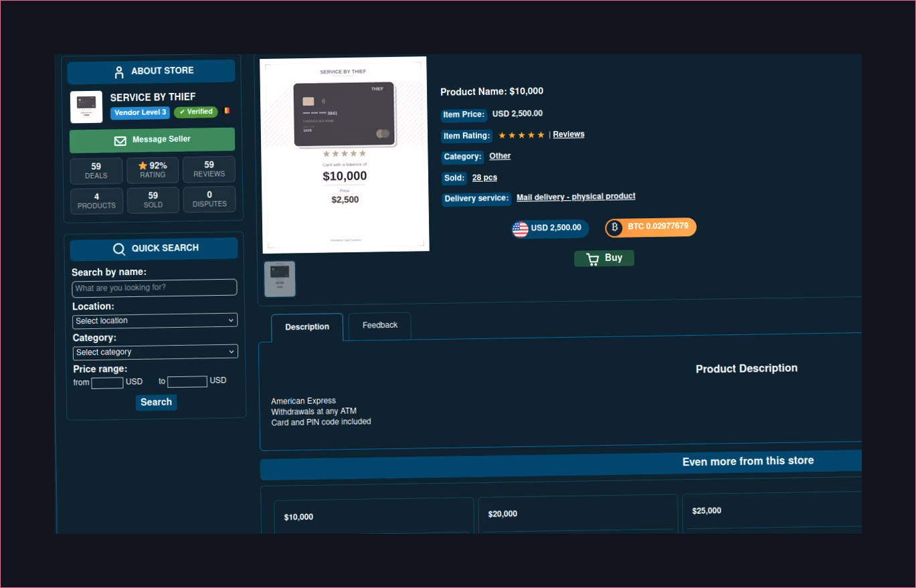Viewport: 916px width, 588px height.
Task: Focus the Price range from field
Action: coord(107,383)
